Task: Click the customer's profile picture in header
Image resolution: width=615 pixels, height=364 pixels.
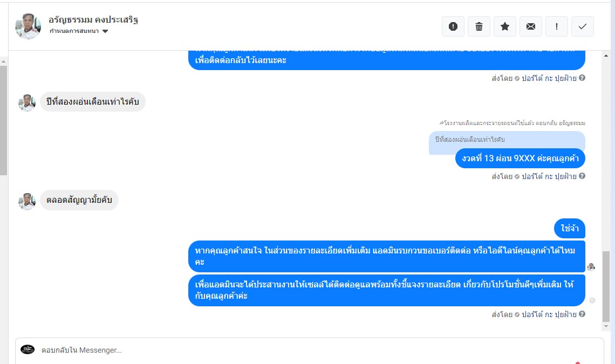Action: pyautogui.click(x=28, y=26)
